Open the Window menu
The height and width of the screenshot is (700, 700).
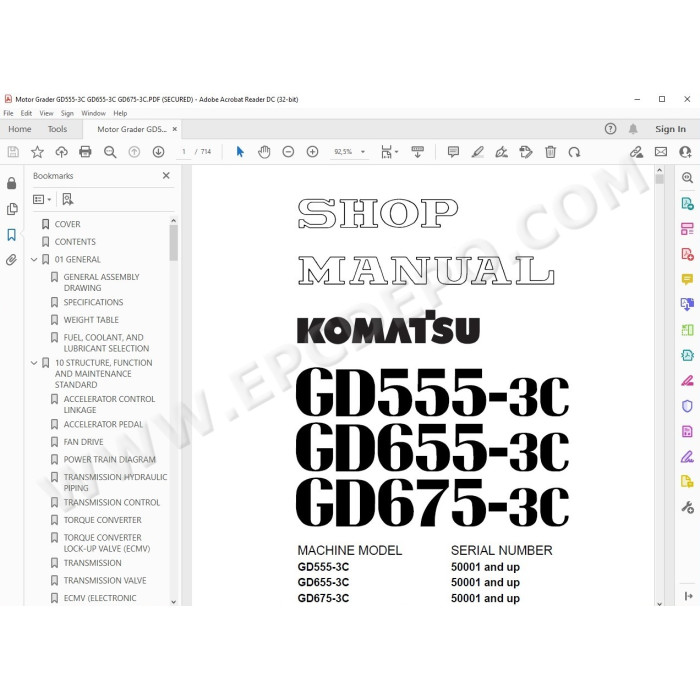(94, 113)
